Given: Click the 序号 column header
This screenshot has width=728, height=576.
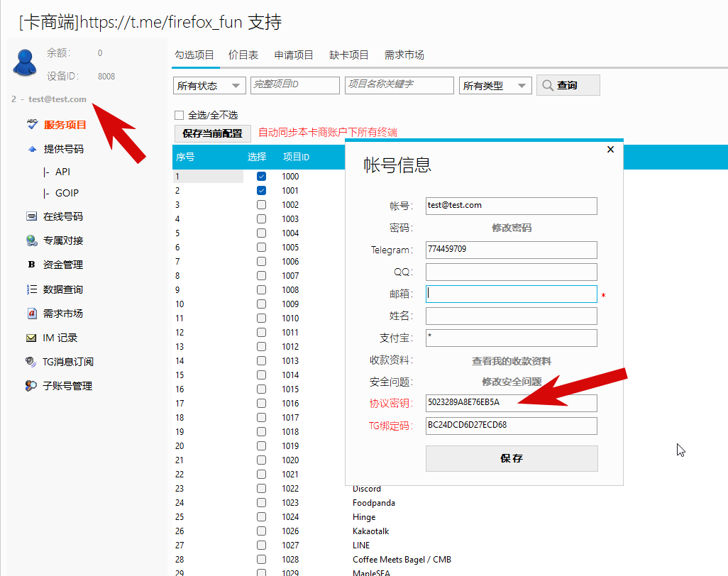Looking at the screenshot, I should 185,157.
